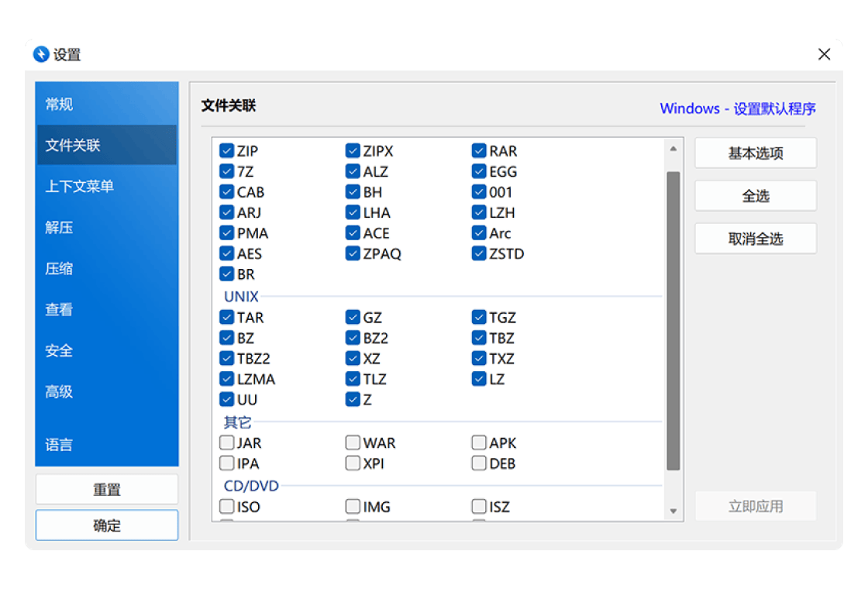Enable the ISO file association checkbox
The height and width of the screenshot is (589, 868).
click(227, 507)
